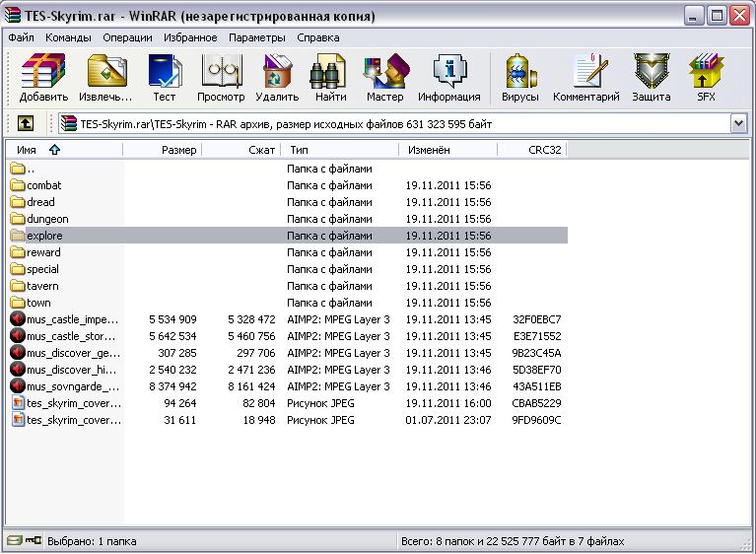
Task: Click the Извлечь (Extract) toolbar icon
Action: click(106, 78)
